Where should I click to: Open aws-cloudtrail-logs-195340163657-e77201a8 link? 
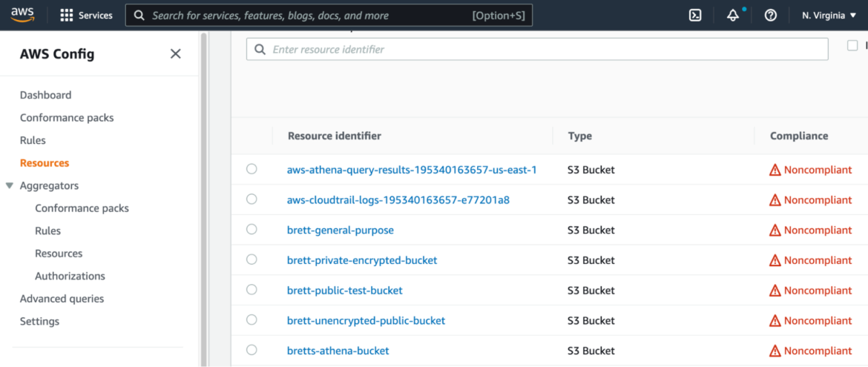click(x=398, y=200)
